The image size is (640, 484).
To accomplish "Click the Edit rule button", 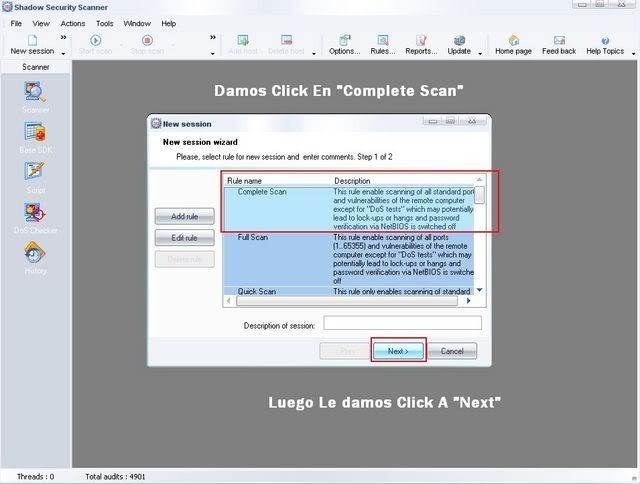I will pyautogui.click(x=184, y=238).
